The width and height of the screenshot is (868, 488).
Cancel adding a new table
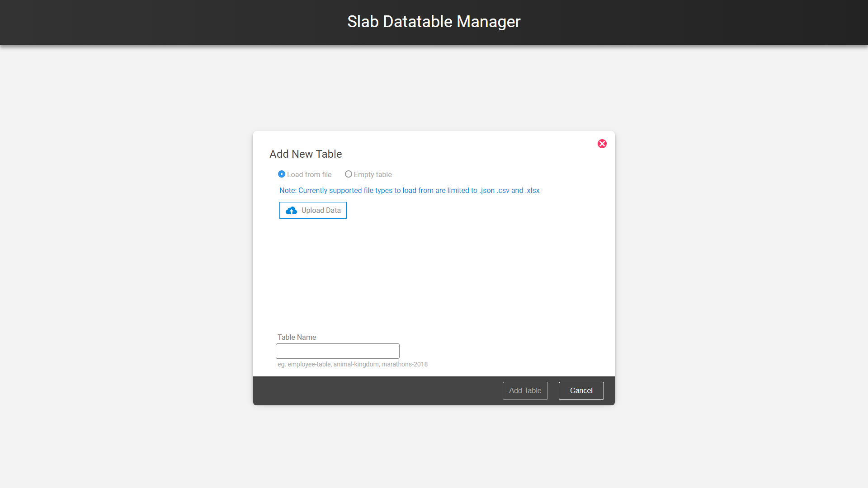point(581,391)
